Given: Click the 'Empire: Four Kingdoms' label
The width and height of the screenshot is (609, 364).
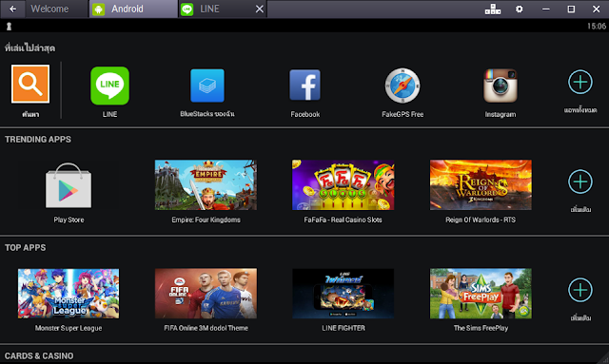Looking at the screenshot, I should pos(206,220).
